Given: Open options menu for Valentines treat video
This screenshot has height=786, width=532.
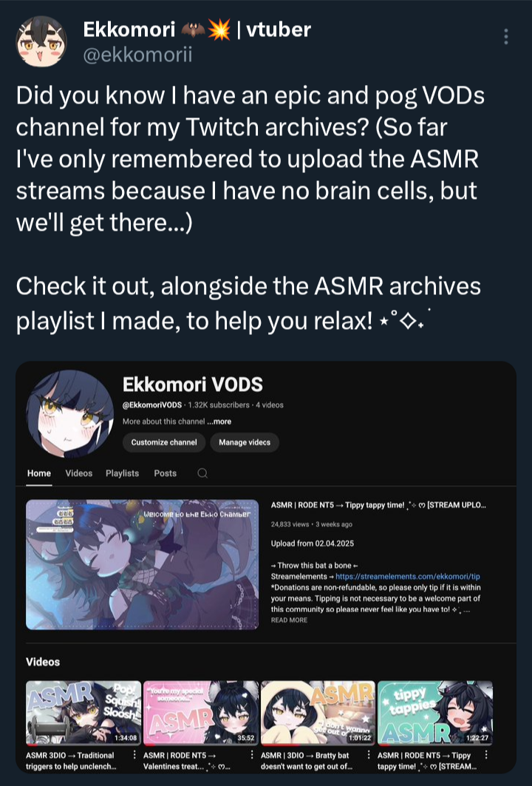Looking at the screenshot, I should [x=251, y=754].
